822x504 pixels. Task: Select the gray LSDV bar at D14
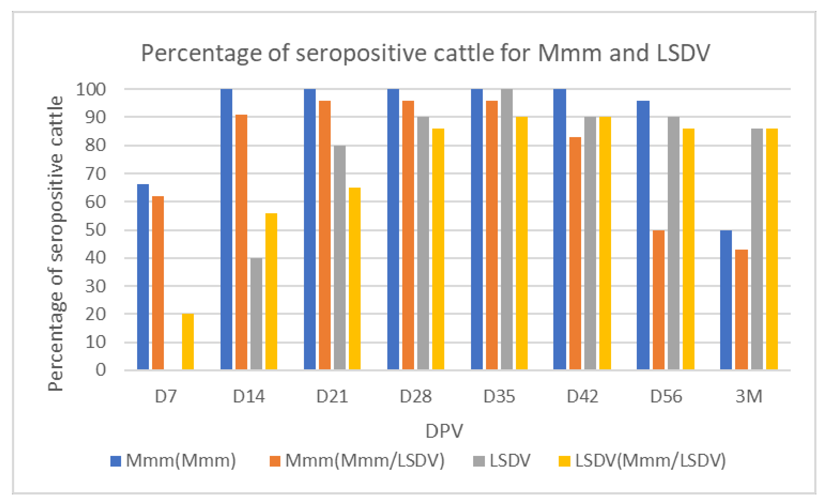tap(257, 314)
